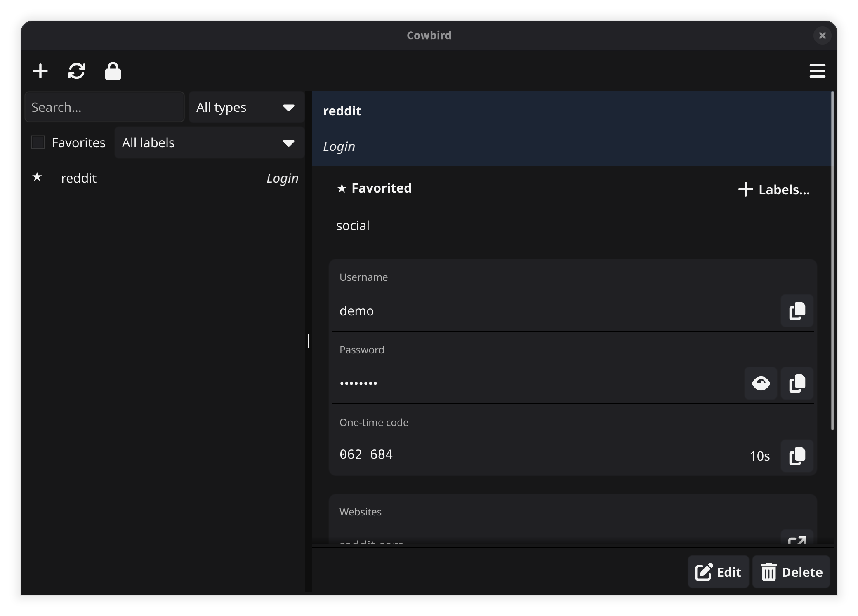
Task: Select the reddit entry in the list
Action: [x=165, y=178]
